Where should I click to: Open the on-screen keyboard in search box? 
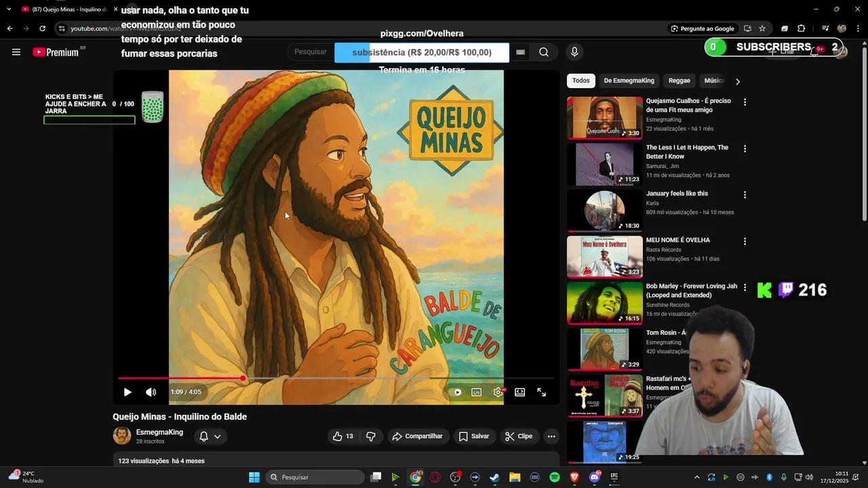point(520,52)
